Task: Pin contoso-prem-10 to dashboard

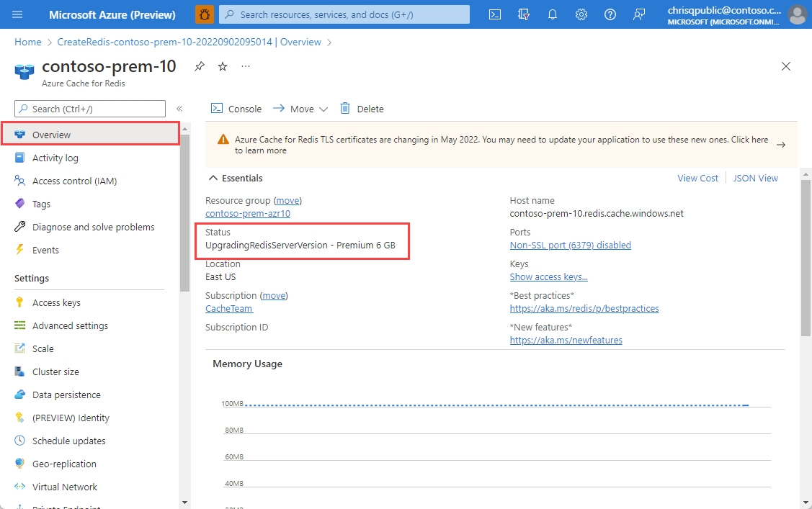Action: [200, 66]
